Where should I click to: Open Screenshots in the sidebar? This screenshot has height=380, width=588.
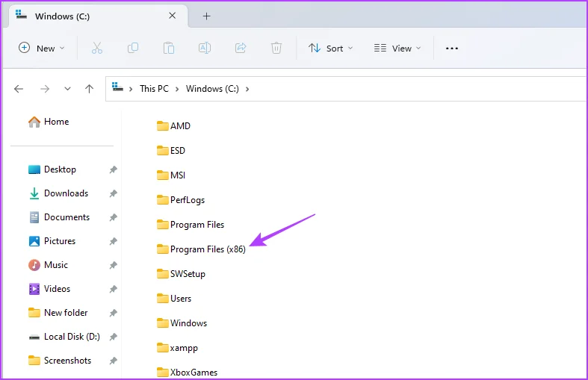(60, 361)
